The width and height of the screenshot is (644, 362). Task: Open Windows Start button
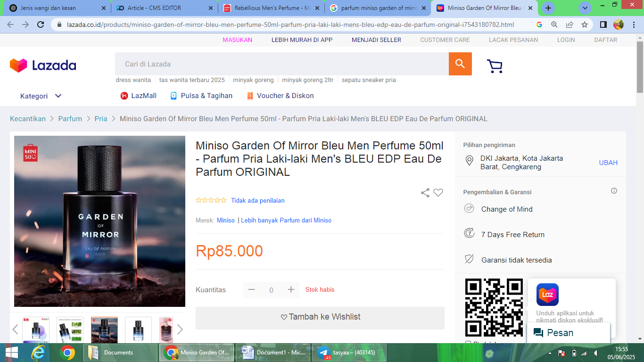tap(12, 353)
